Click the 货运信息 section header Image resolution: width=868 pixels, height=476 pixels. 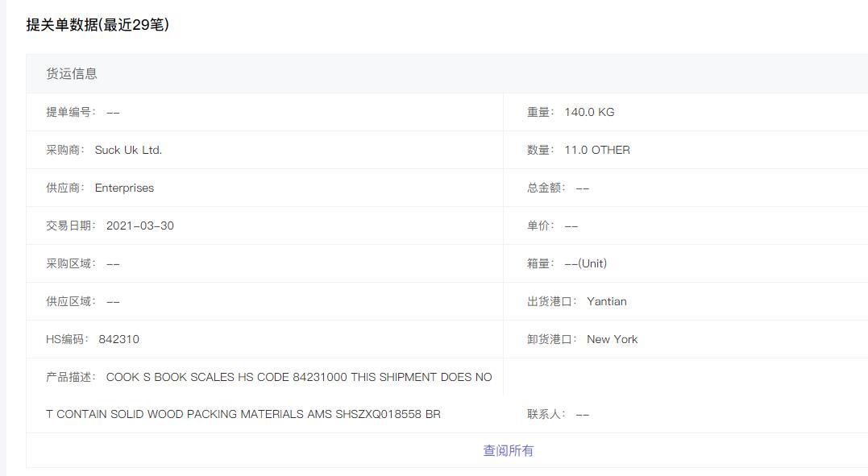(x=72, y=73)
